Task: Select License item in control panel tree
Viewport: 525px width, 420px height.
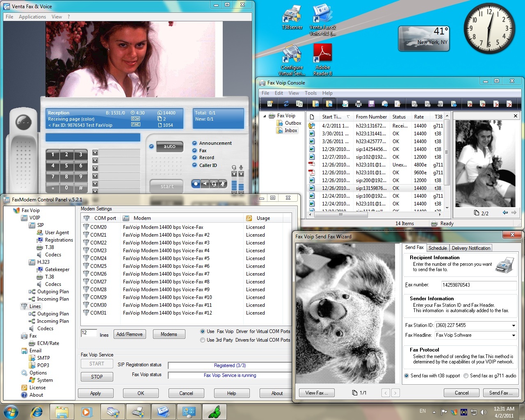Action: pyautogui.click(x=37, y=388)
